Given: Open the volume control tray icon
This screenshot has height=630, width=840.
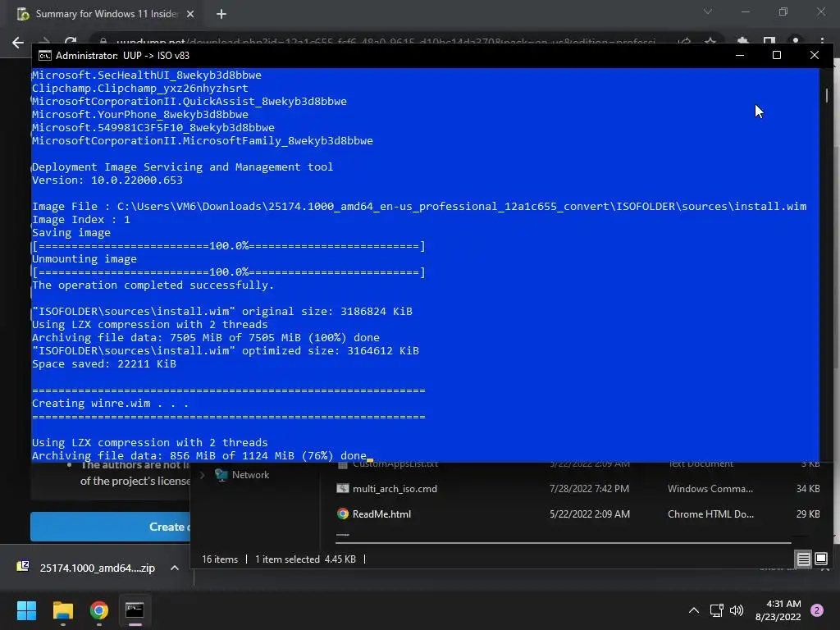Looking at the screenshot, I should [x=737, y=610].
